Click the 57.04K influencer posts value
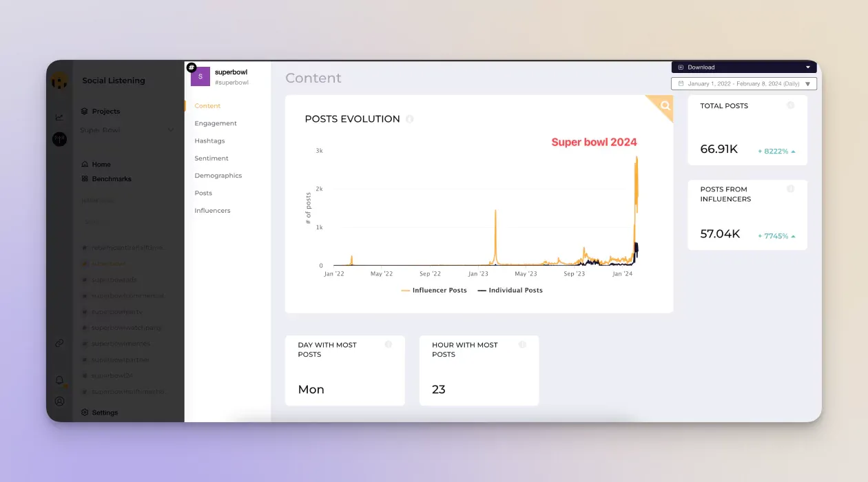The height and width of the screenshot is (482, 868). click(720, 233)
